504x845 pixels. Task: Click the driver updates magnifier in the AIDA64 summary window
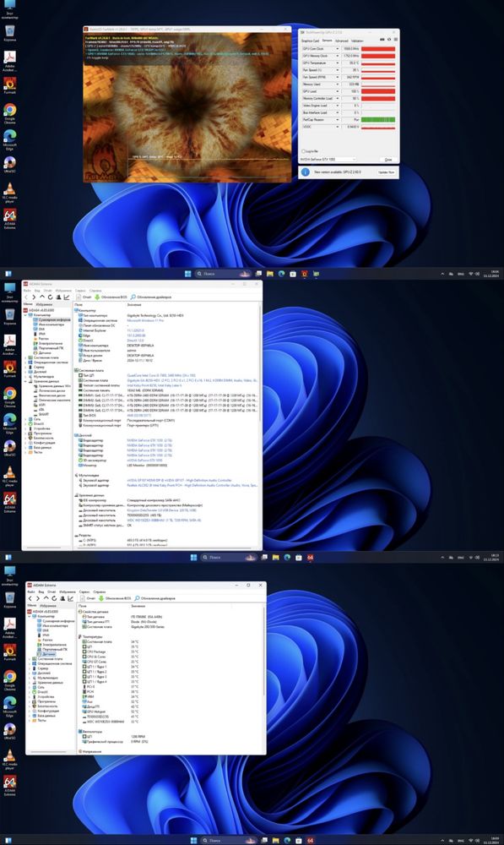point(133,297)
